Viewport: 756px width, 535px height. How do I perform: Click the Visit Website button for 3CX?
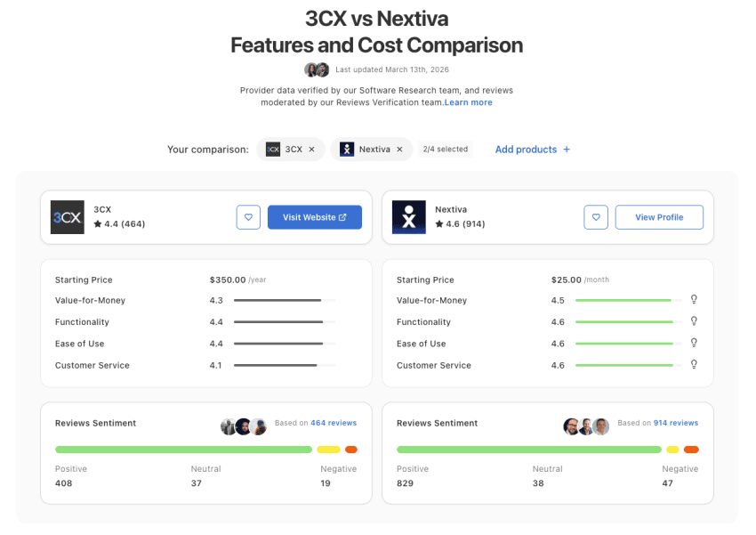pyautogui.click(x=314, y=216)
